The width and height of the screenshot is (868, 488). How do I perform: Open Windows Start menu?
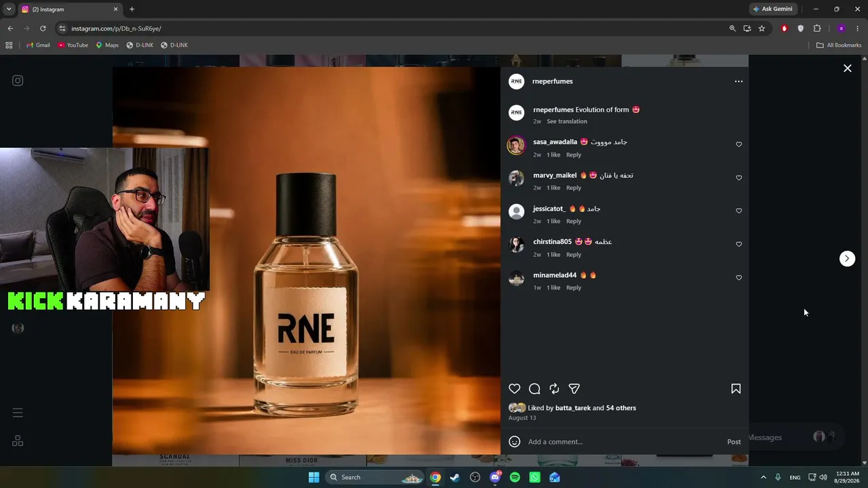click(x=314, y=477)
